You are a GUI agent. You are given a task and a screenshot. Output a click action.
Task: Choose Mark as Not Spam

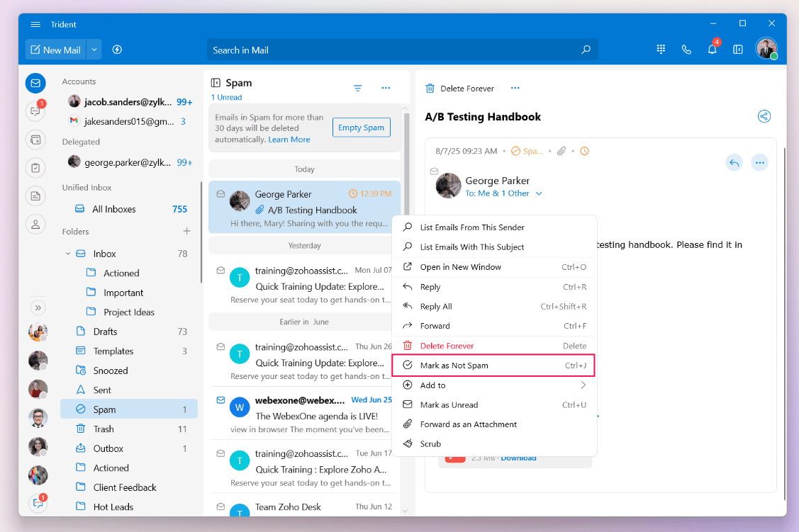(494, 366)
